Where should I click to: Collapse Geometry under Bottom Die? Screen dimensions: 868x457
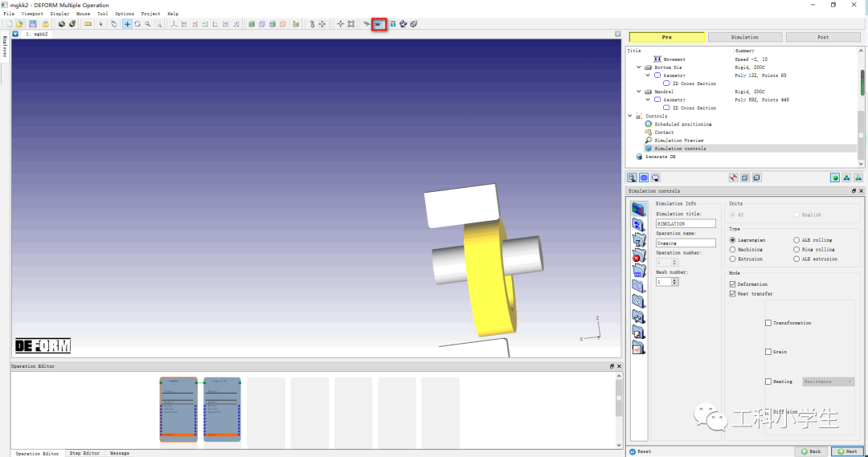[648, 75]
